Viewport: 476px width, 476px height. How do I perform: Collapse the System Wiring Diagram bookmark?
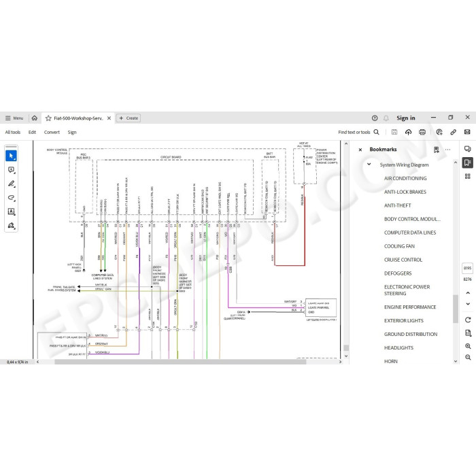(x=369, y=165)
